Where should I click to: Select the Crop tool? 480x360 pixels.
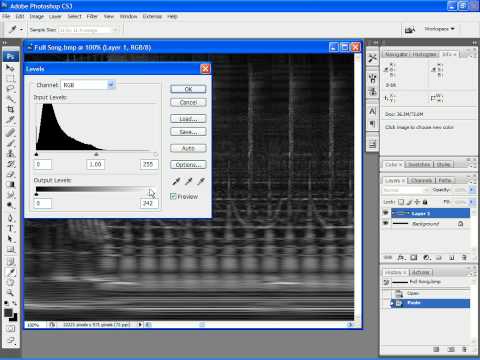(10, 109)
